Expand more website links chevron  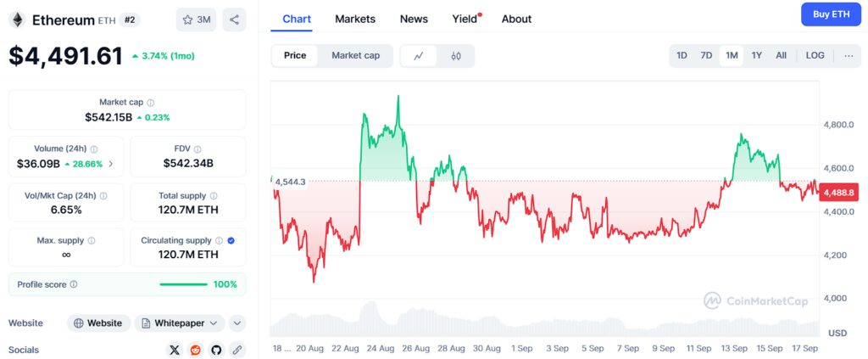click(237, 323)
